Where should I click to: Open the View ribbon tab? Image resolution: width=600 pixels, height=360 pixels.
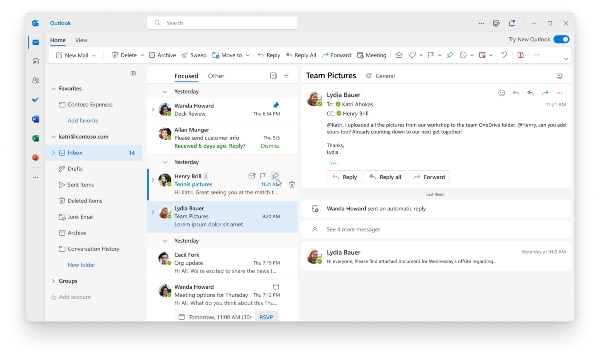[x=81, y=40]
